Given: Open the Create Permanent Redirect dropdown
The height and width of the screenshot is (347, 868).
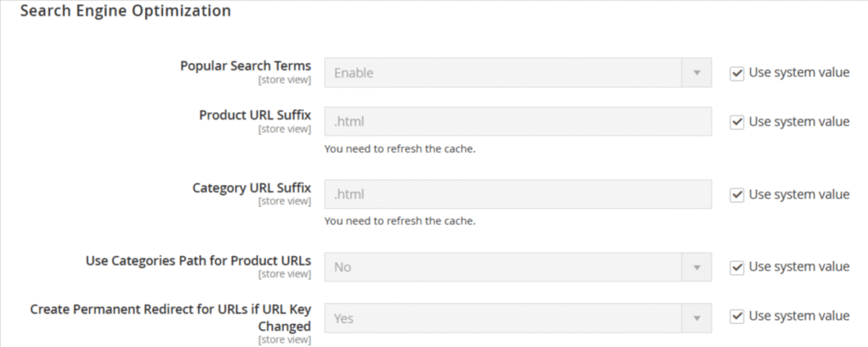Looking at the screenshot, I should click(517, 319).
